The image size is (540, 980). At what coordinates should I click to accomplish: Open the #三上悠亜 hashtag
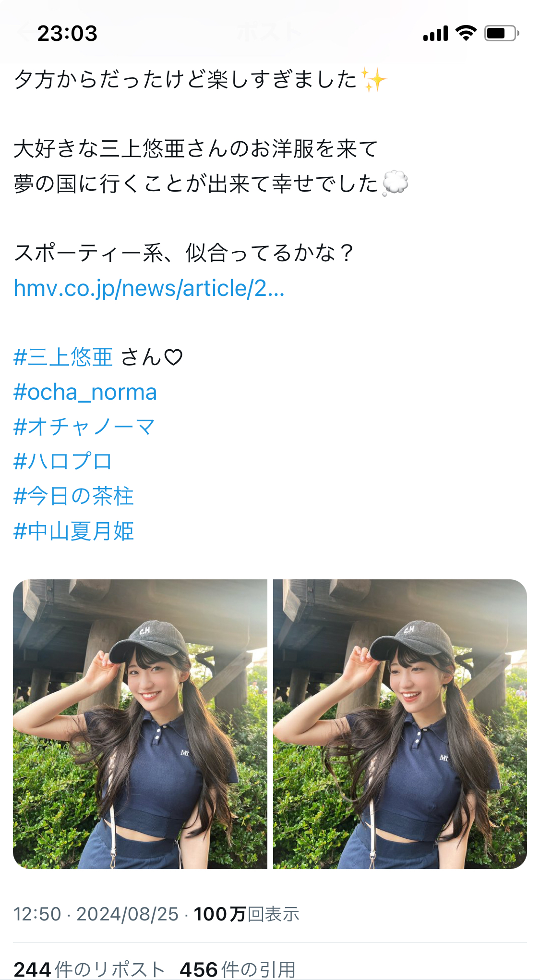63,357
